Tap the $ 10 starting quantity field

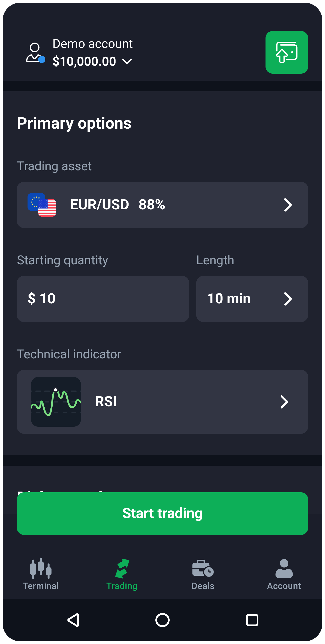click(103, 299)
